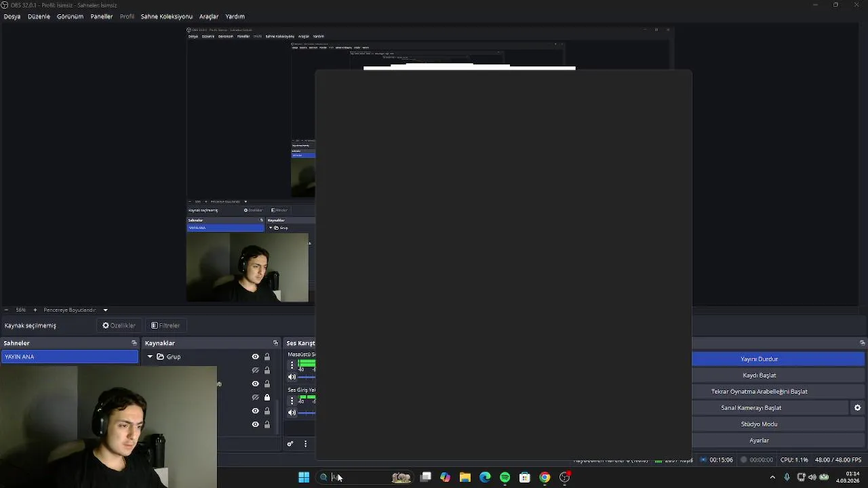
Task: Hide the Grup source with its eye icon
Action: point(255,357)
